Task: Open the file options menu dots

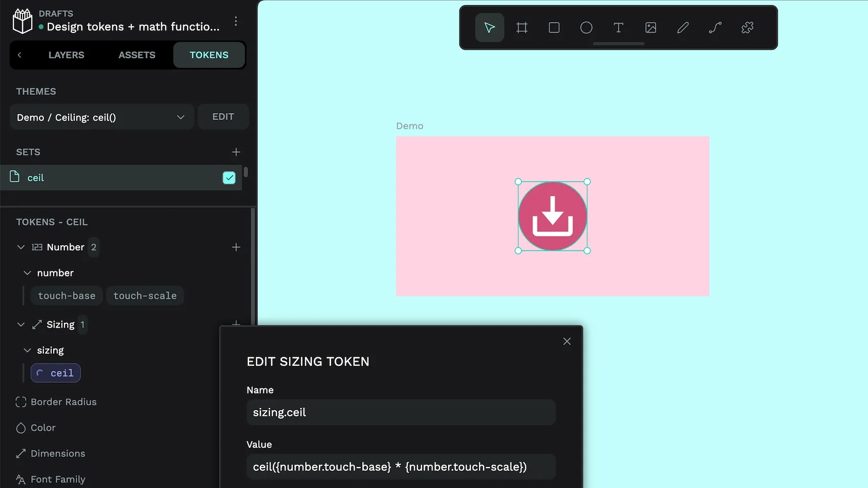Action: (235, 21)
